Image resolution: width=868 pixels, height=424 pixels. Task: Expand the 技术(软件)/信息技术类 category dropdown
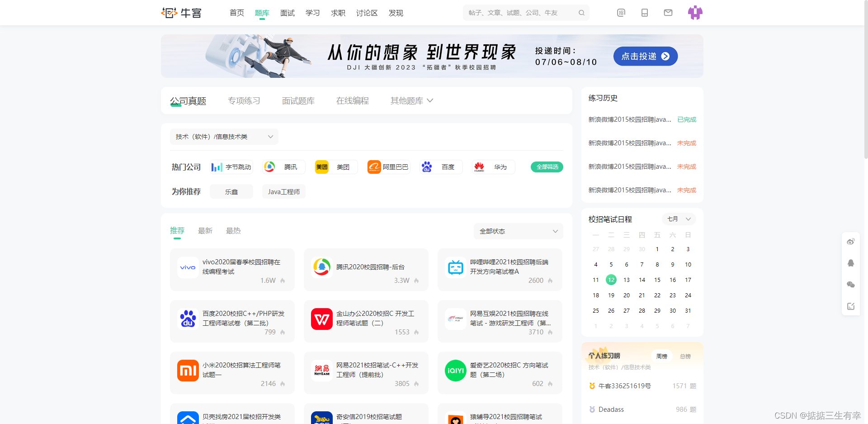[x=224, y=137]
